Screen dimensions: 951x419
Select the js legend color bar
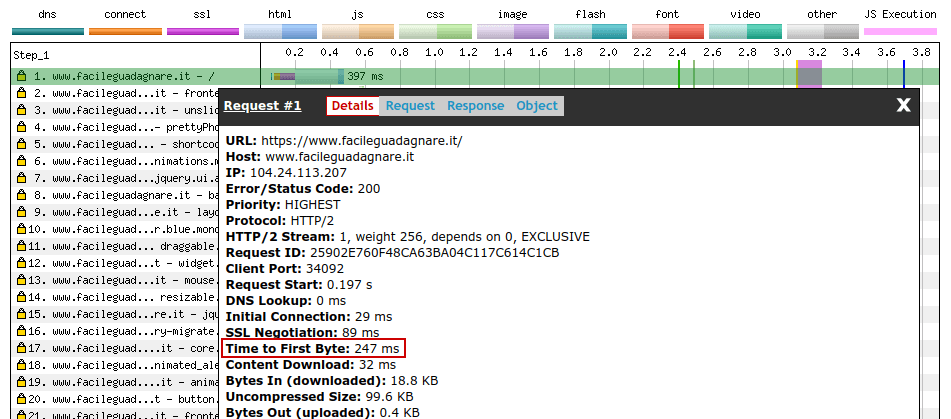[x=358, y=32]
